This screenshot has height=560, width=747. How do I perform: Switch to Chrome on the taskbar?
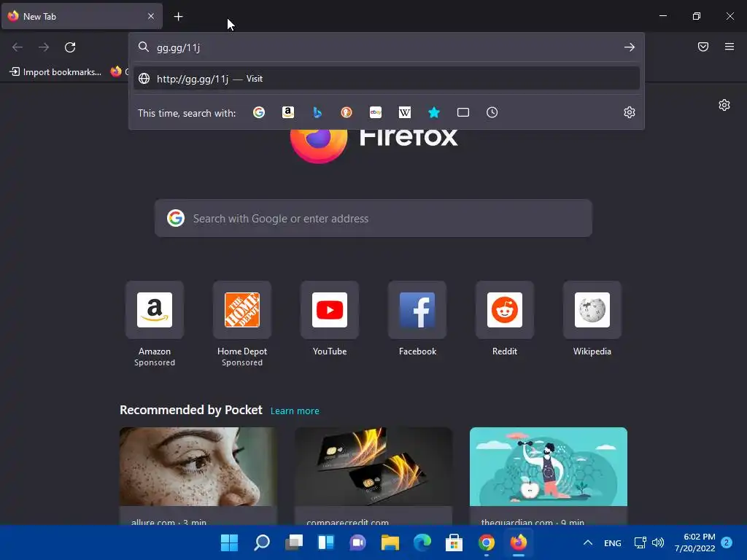tap(487, 542)
